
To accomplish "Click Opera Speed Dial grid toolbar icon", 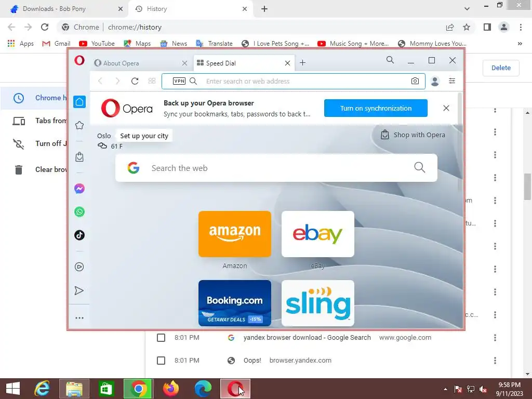I will [x=152, y=81].
